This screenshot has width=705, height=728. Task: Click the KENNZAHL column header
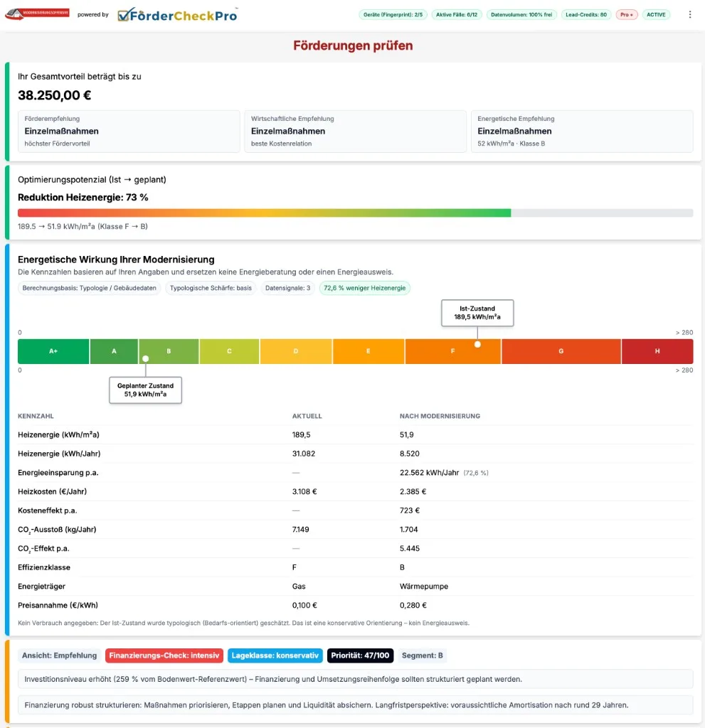click(x=36, y=416)
